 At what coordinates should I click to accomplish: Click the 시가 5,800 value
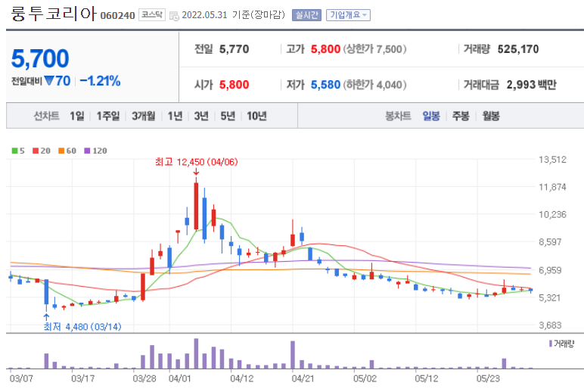234,85
